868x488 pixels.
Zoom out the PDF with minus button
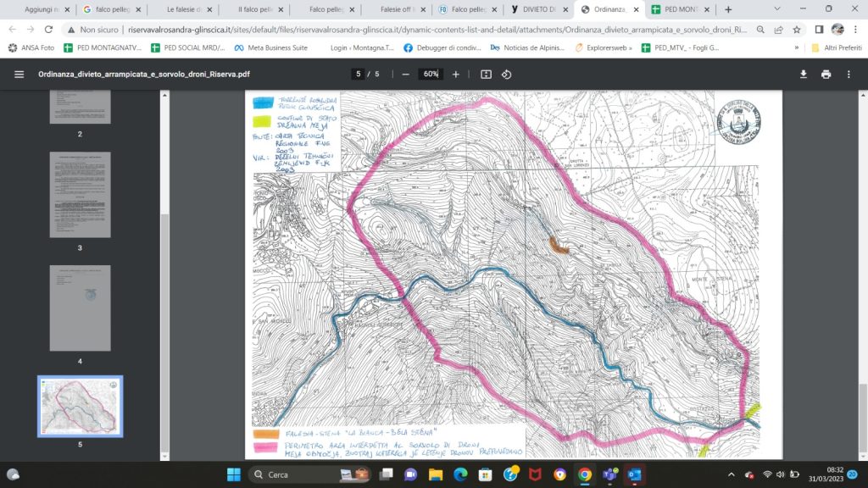point(406,75)
